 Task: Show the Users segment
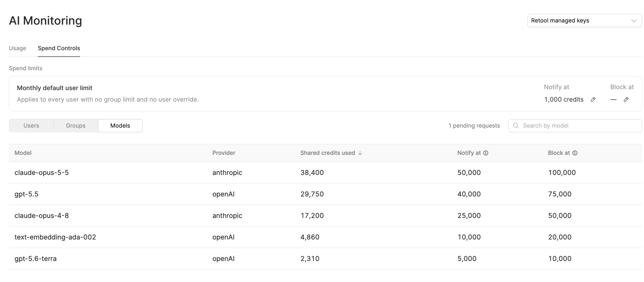pos(31,126)
